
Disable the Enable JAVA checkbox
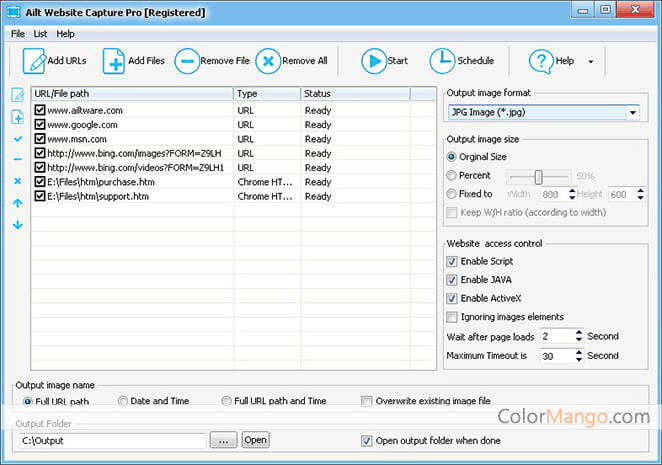[452, 280]
